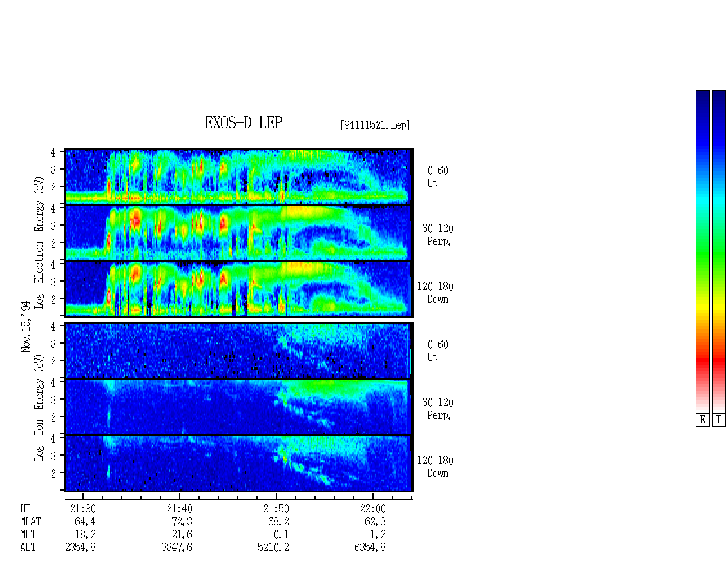
Task: Click the MLT value 18.2
Action: (x=86, y=535)
